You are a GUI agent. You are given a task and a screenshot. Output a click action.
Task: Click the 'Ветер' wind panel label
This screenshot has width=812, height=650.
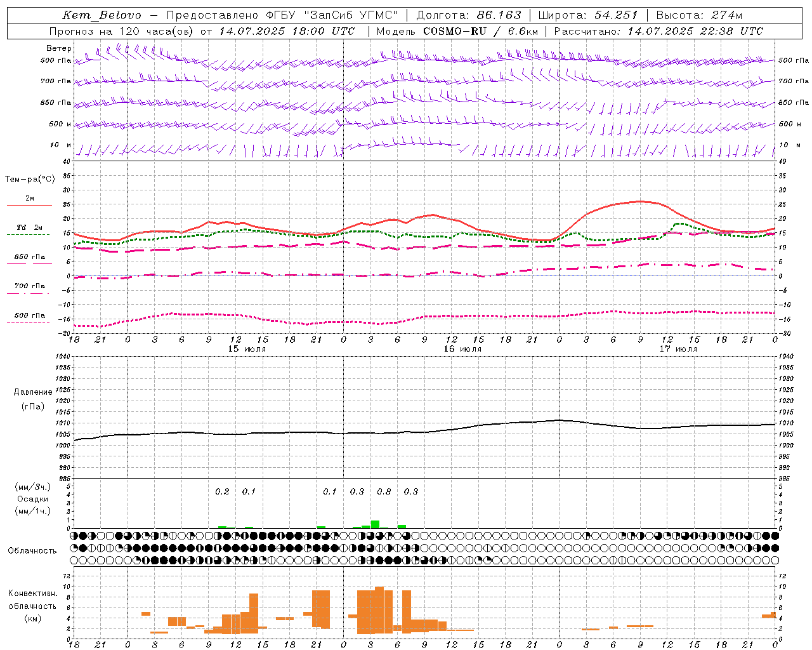coord(59,48)
